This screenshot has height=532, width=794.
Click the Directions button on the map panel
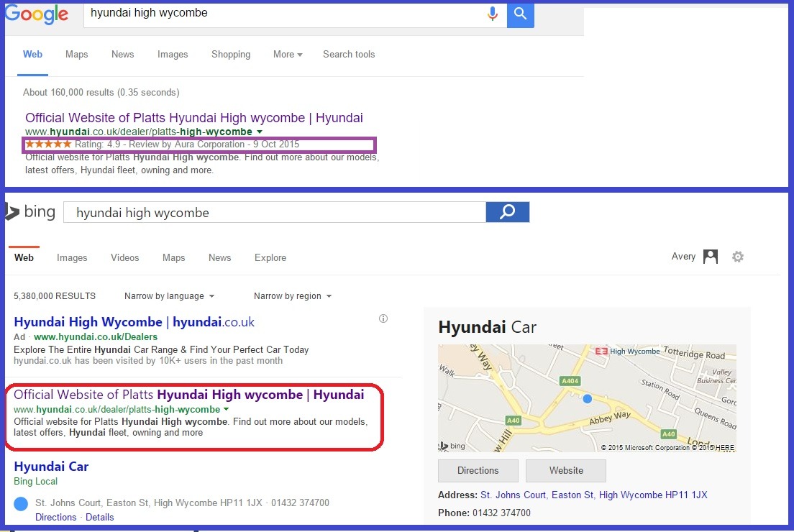pyautogui.click(x=478, y=470)
